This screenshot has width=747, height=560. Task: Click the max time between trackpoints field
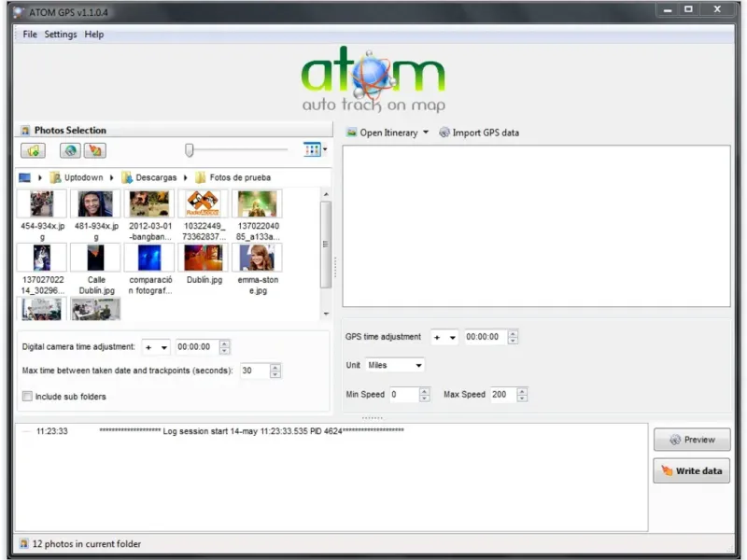click(x=255, y=371)
